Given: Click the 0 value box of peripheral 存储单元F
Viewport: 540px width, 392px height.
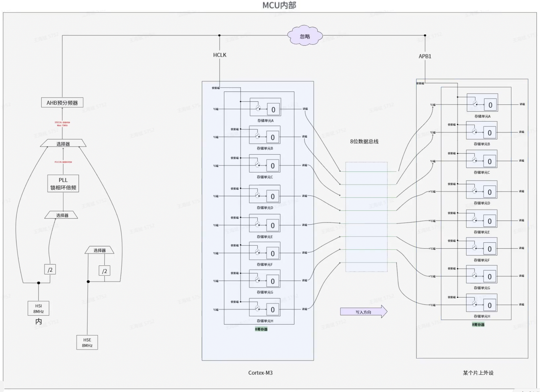Looking at the screenshot, I should (x=490, y=249).
